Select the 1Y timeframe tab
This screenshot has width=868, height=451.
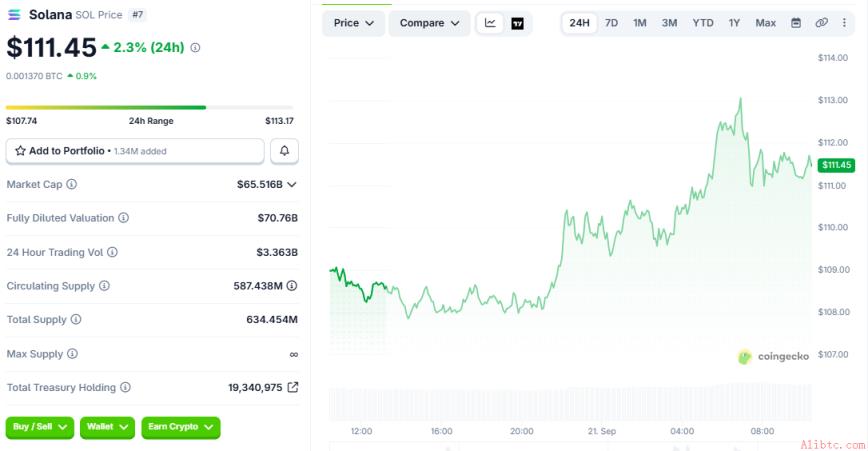pyautogui.click(x=734, y=23)
